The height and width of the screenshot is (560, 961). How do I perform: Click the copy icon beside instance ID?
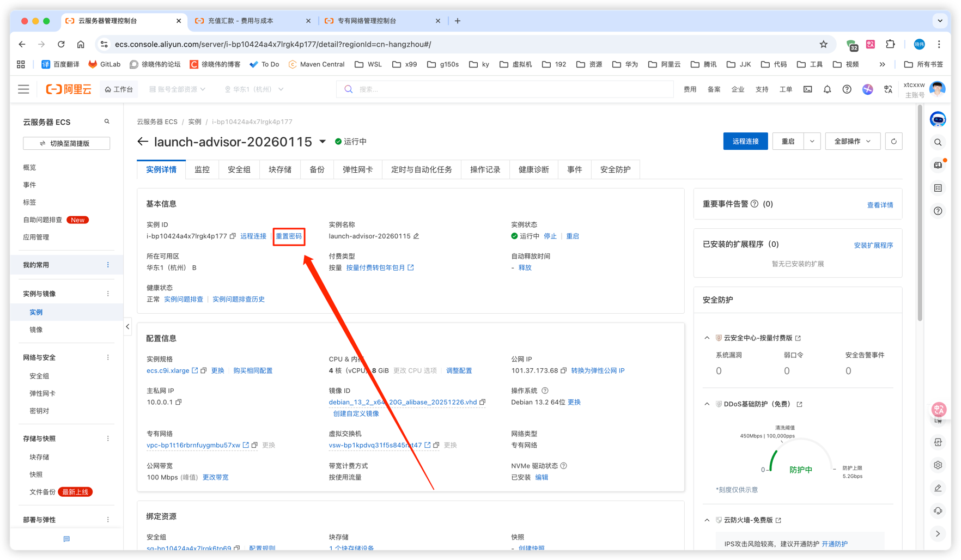233,236
